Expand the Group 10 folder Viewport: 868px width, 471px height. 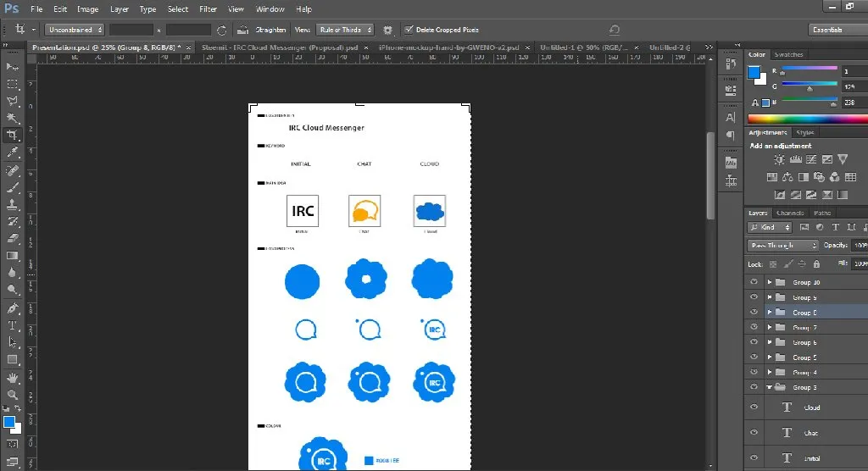[770, 282]
